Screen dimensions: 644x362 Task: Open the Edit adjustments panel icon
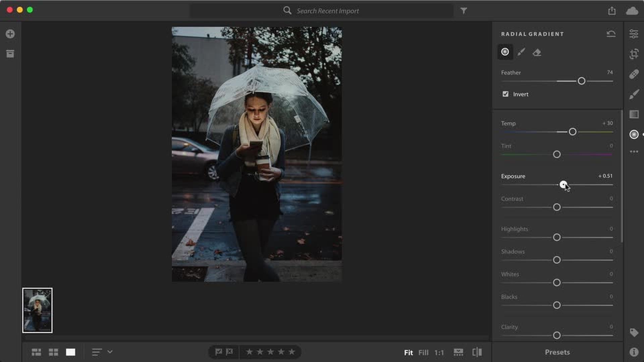tap(634, 34)
